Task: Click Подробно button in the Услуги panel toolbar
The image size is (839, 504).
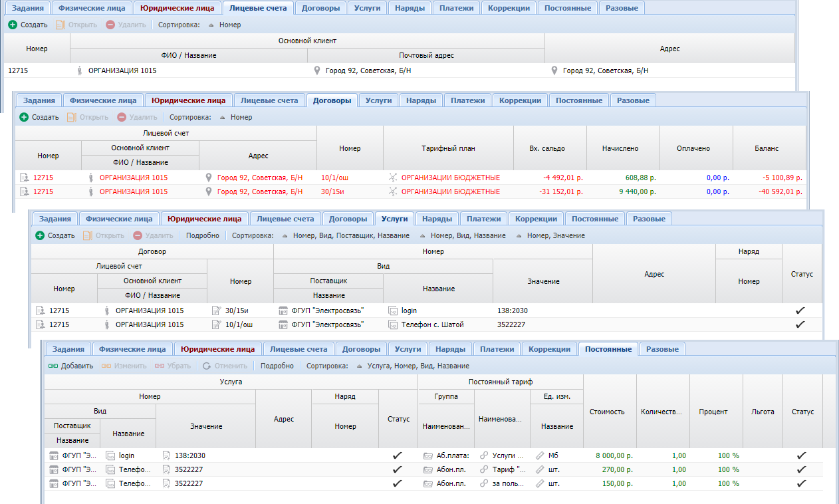Action: (x=202, y=235)
